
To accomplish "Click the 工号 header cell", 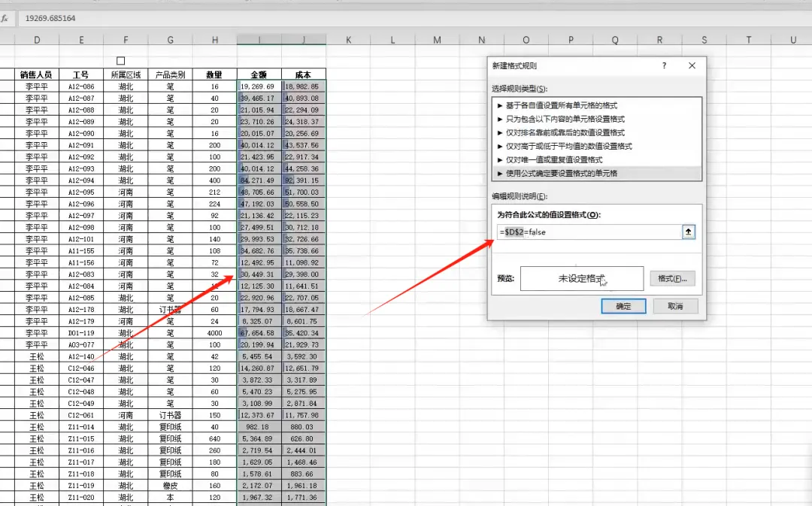I will pos(81,74).
